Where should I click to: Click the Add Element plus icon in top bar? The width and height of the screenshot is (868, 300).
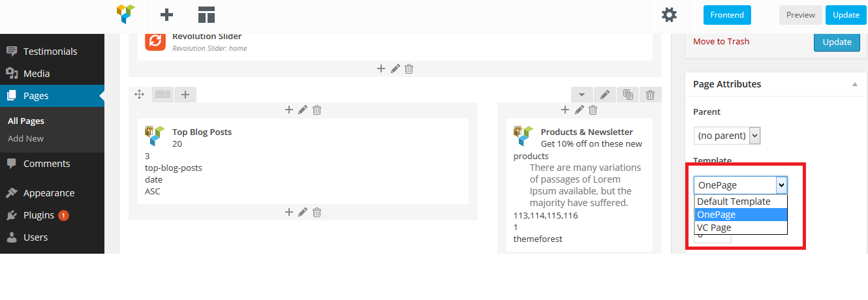(166, 14)
